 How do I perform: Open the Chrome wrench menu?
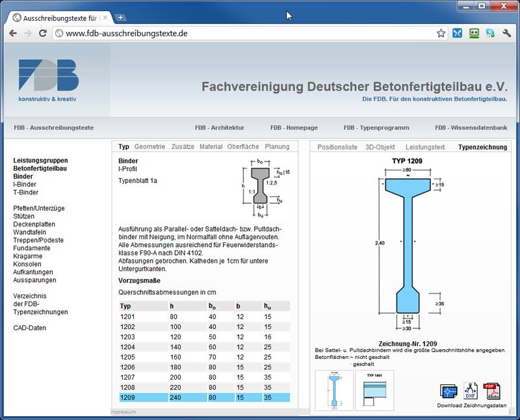507,33
